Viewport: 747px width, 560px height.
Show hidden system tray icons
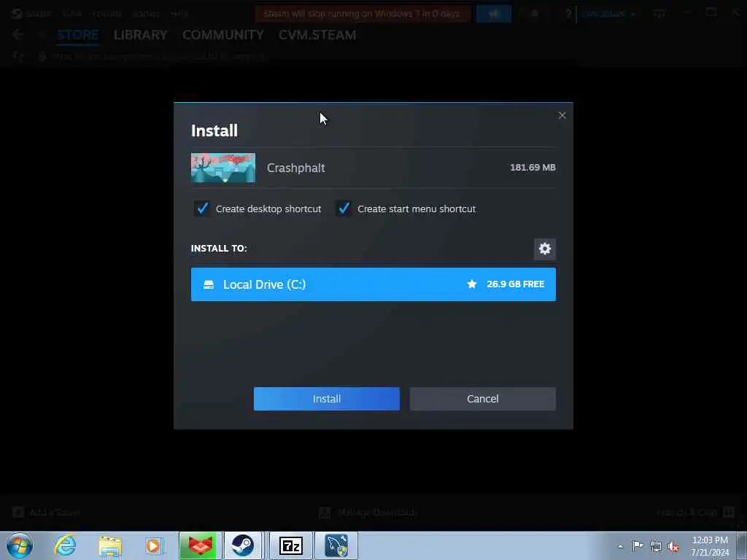coord(620,546)
